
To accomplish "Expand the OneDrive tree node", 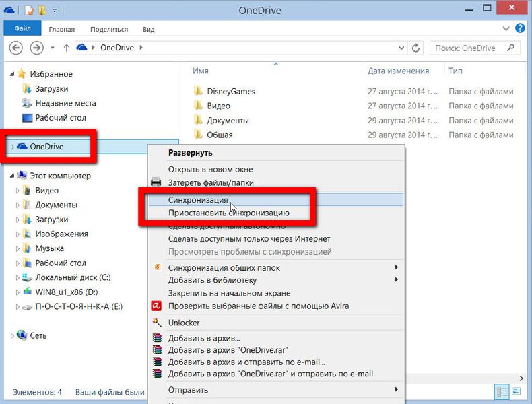I will pos(12,147).
